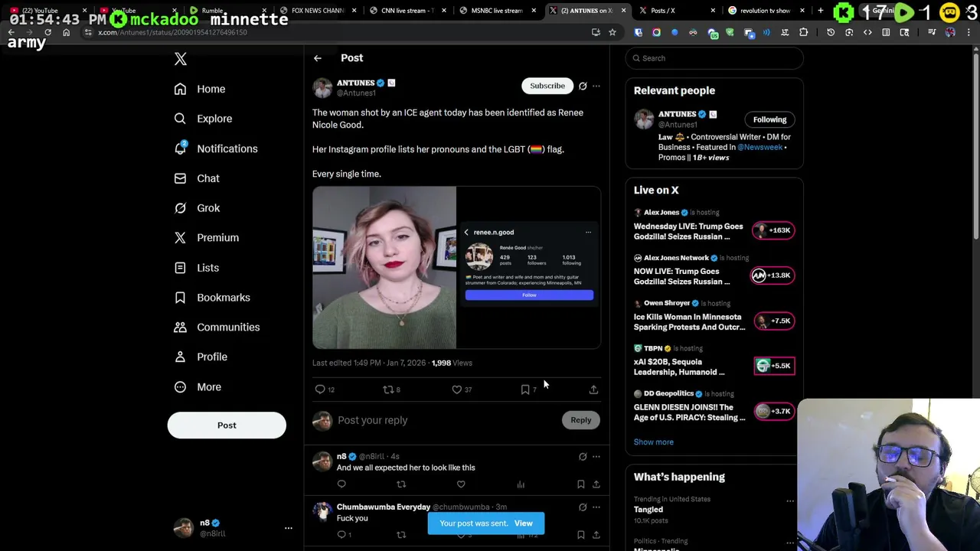Switch to FOX NEWS CHANNEL tab
The height and width of the screenshot is (551, 980).
coord(317,11)
